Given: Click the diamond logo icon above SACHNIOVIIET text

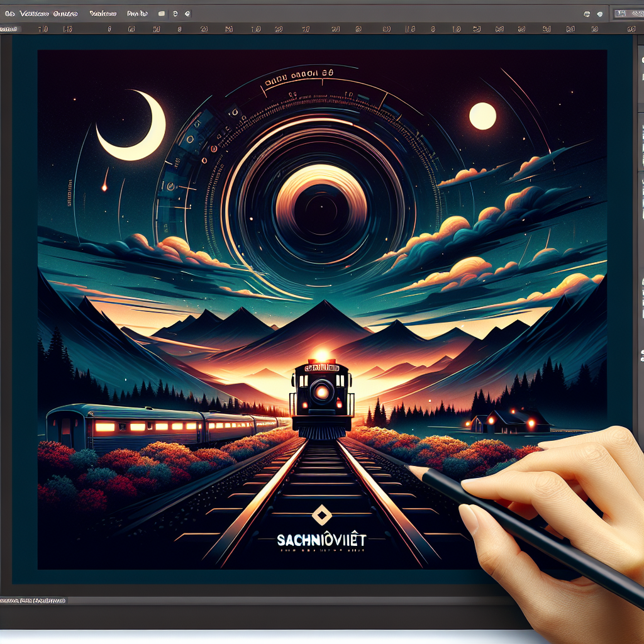Looking at the screenshot, I should pyautogui.click(x=322, y=516).
